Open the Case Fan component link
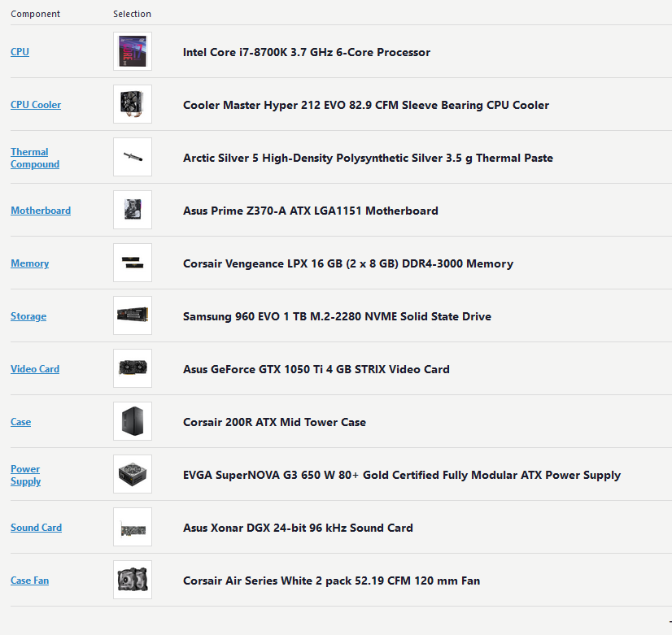Image resolution: width=672 pixels, height=635 pixels. click(x=29, y=581)
